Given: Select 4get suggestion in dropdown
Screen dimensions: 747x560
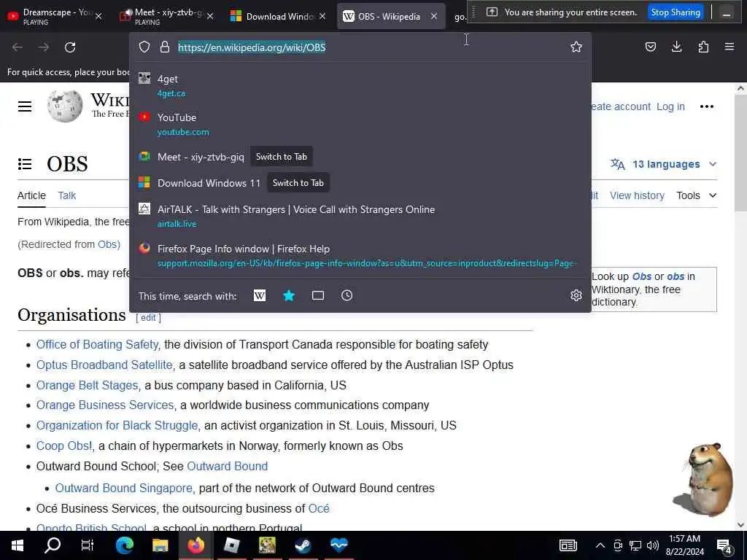Looking at the screenshot, I should pyautogui.click(x=360, y=86).
